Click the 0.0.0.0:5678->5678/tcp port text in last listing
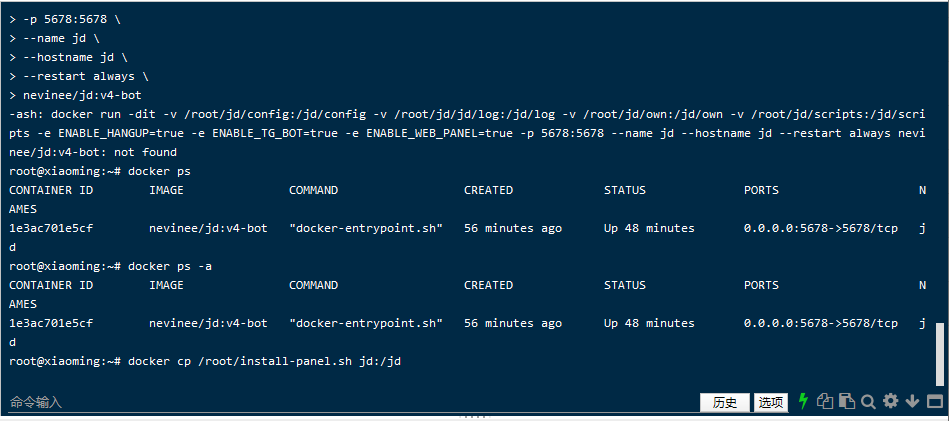Screen dimensions: 949x421 coord(820,323)
